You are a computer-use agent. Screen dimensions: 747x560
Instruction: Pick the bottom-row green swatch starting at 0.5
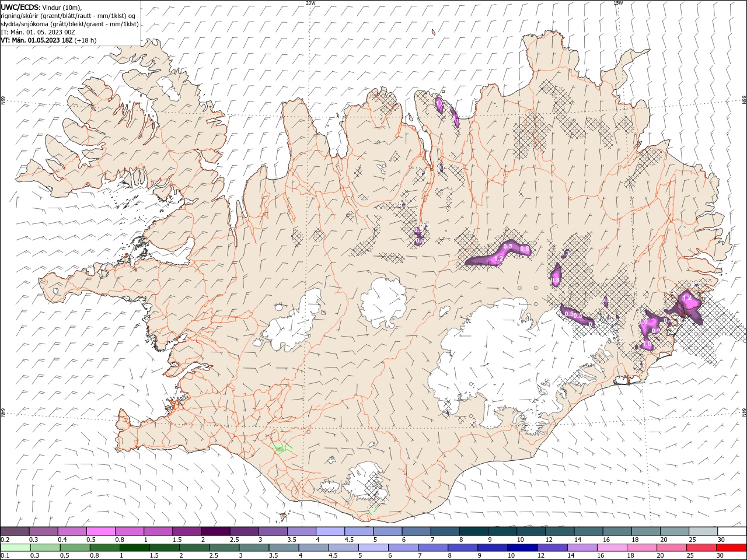tap(75, 548)
